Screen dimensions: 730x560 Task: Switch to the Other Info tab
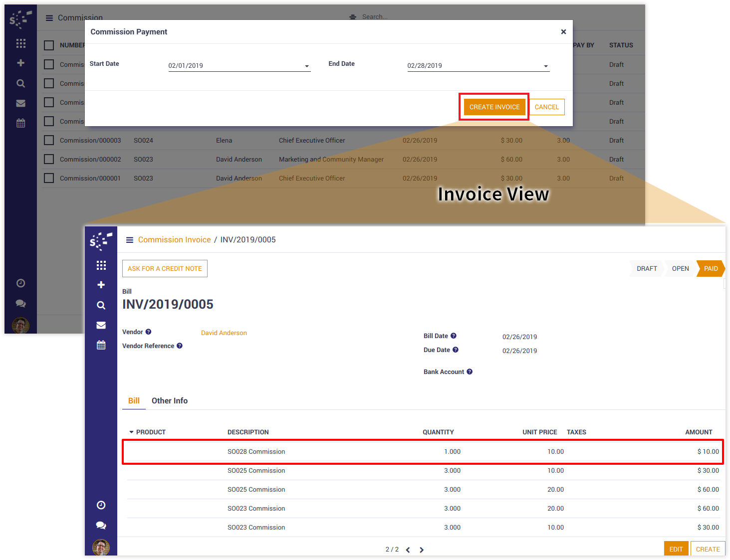(x=170, y=401)
